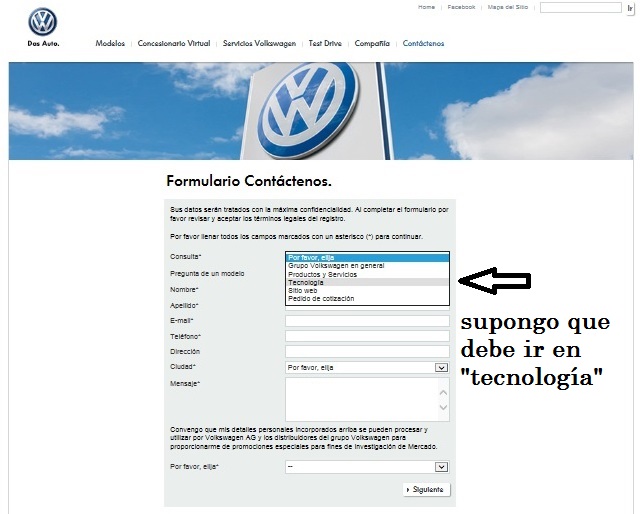Open the bottom consent dropdown arrow
Viewport: 640px width, 514px height.
coord(441,467)
